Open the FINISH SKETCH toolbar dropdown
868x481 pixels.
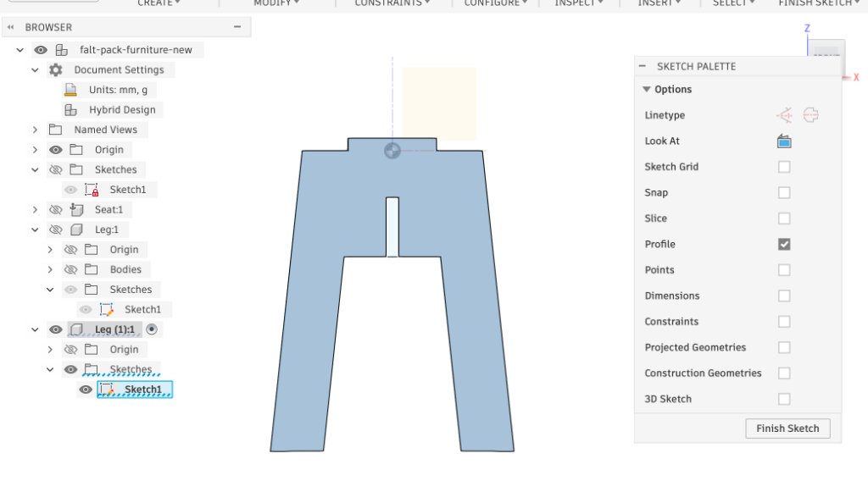point(819,3)
